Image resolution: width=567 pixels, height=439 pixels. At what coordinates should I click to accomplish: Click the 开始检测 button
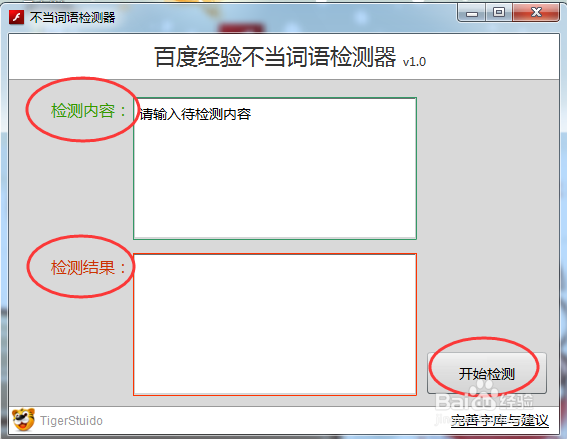[x=486, y=373]
